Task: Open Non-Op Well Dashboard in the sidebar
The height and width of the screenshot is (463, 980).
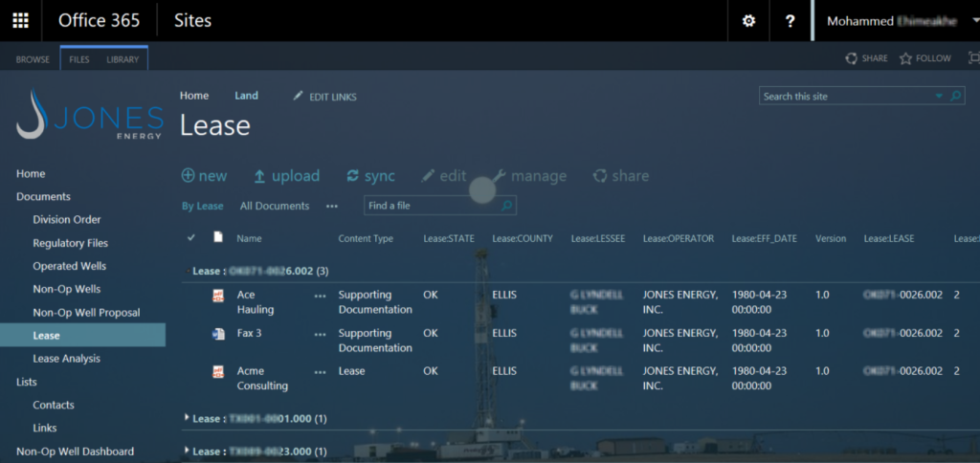Action: coord(75,452)
